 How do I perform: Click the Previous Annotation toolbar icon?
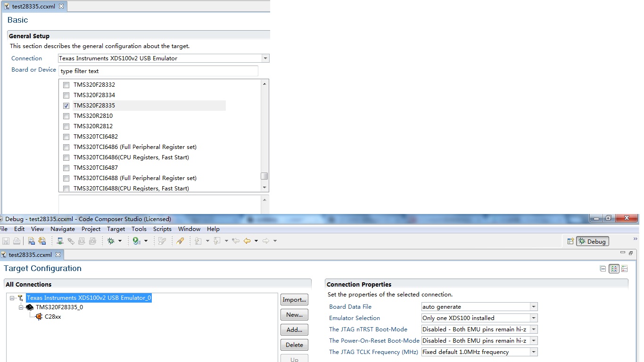pyautogui.click(x=217, y=241)
